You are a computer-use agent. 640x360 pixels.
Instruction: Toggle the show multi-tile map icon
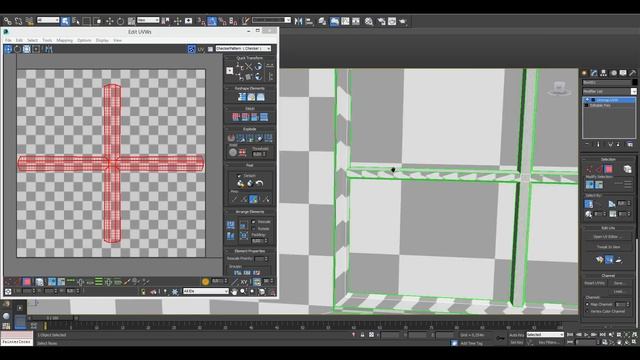(x=191, y=49)
